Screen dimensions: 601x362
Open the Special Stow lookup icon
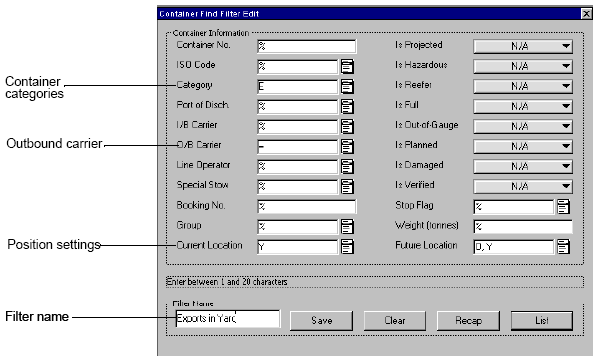(x=347, y=186)
